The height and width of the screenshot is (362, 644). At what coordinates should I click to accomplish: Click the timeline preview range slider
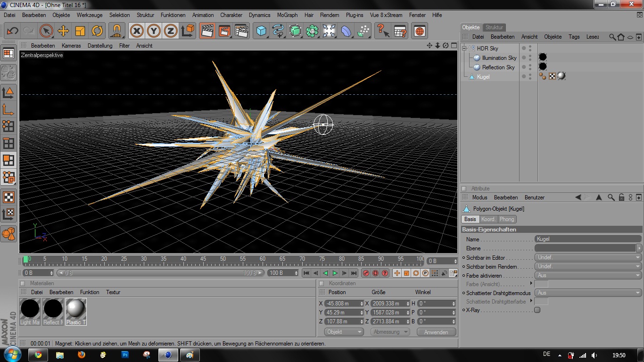click(161, 273)
